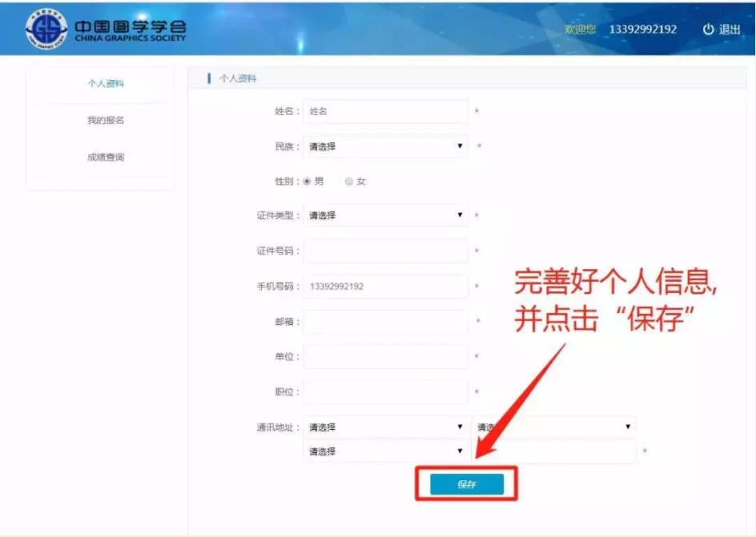The width and height of the screenshot is (756, 537).
Task: Click the 职位 input field
Action: (385, 392)
